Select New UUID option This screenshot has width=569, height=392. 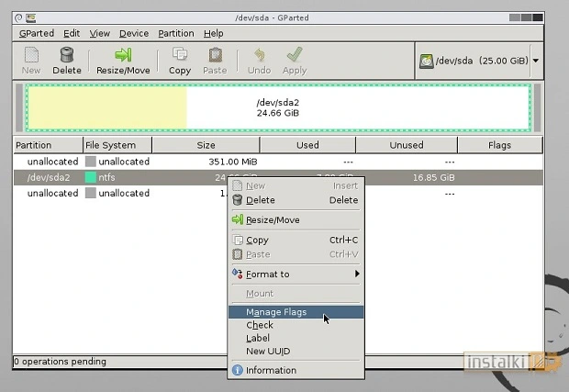[x=268, y=351]
